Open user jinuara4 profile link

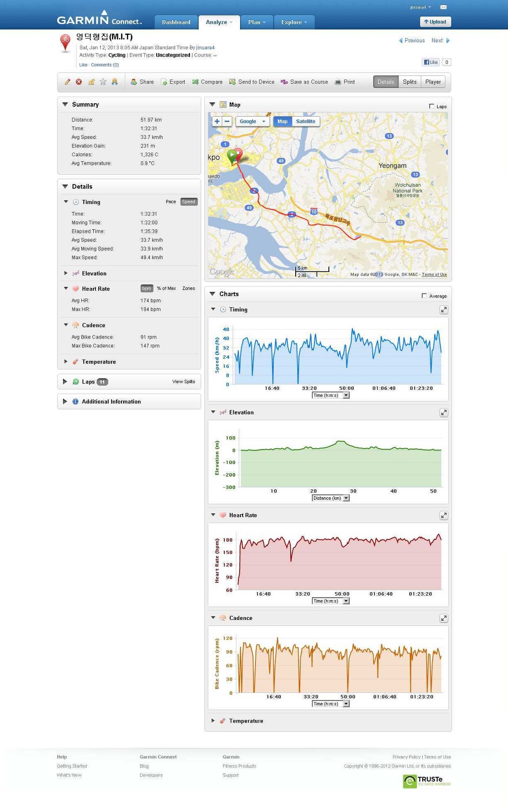tap(205, 48)
